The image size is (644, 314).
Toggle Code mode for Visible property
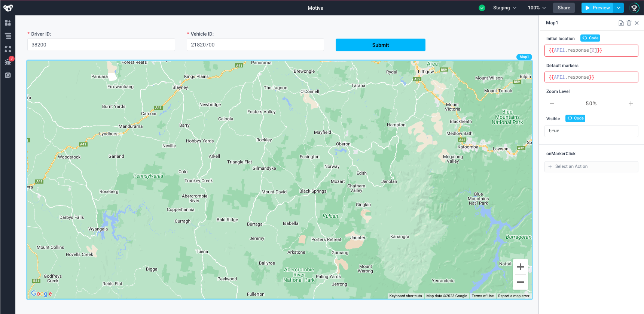click(575, 118)
